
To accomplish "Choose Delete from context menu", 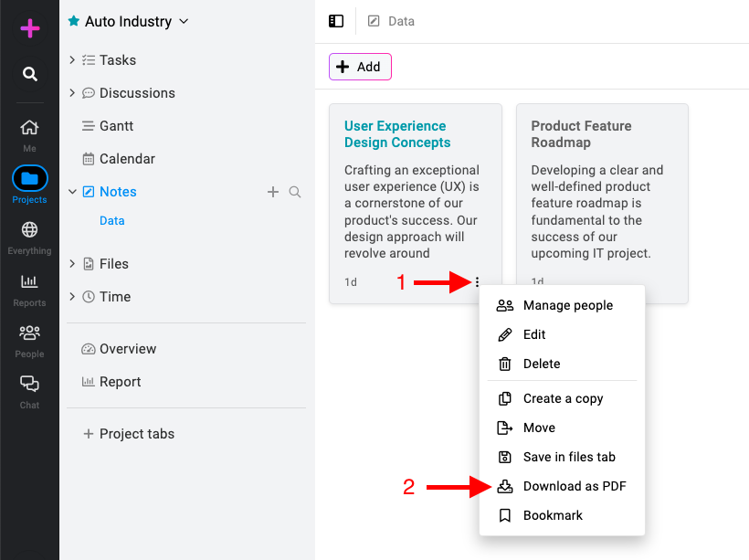I will (563, 364).
